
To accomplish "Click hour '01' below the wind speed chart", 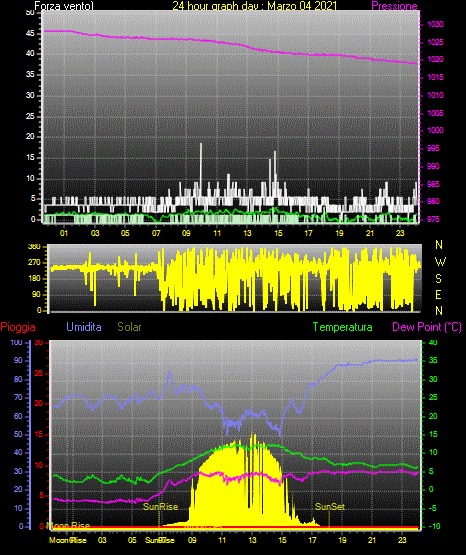I will pos(64,233).
